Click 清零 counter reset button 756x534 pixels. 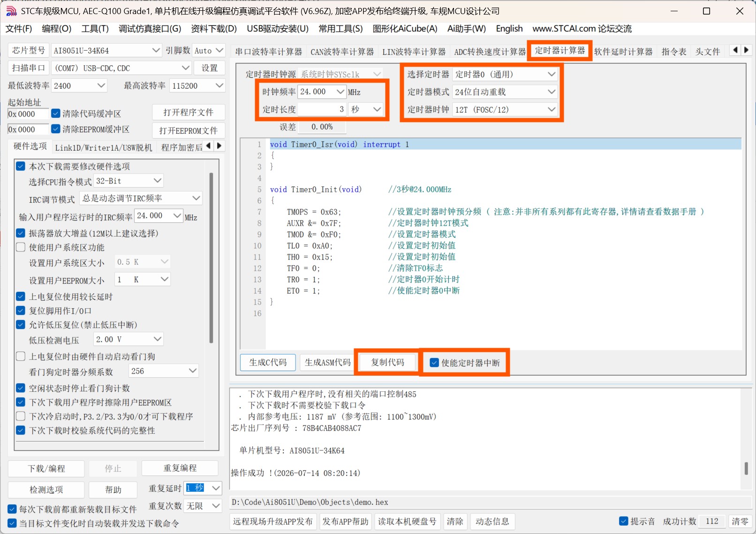740,521
